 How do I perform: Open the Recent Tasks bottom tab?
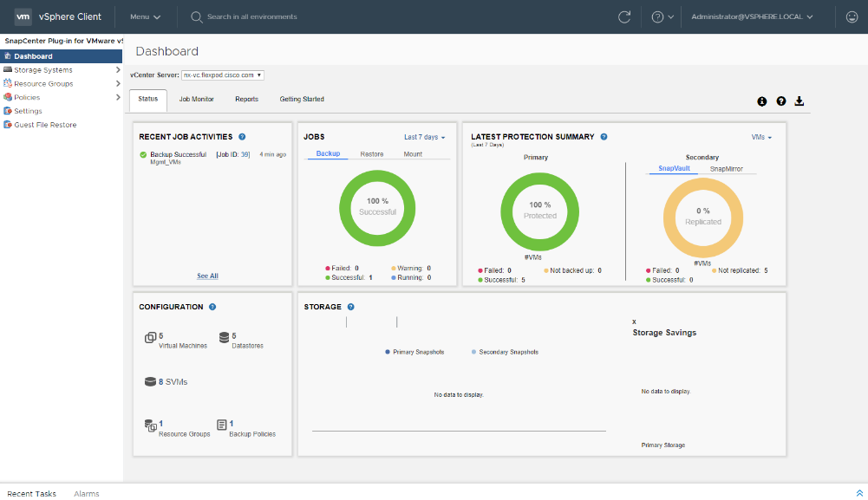31,494
